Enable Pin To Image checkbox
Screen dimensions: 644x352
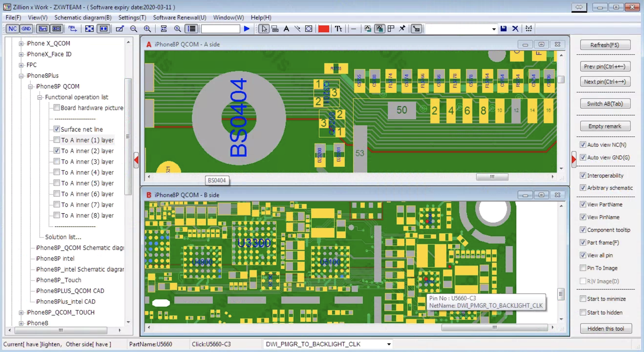pyautogui.click(x=583, y=268)
